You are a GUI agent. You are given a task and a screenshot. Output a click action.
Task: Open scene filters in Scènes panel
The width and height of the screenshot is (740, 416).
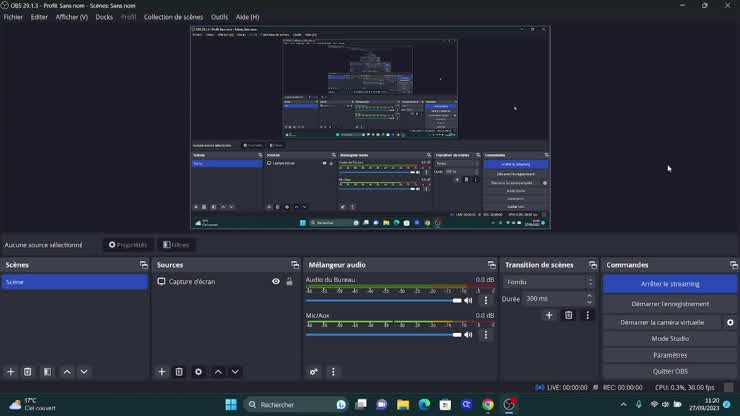[47, 372]
